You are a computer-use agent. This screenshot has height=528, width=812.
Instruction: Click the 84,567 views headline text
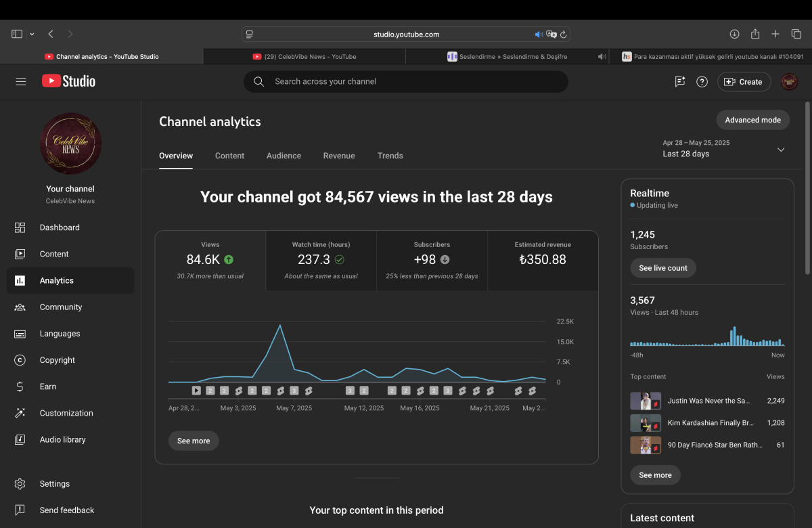tap(376, 197)
